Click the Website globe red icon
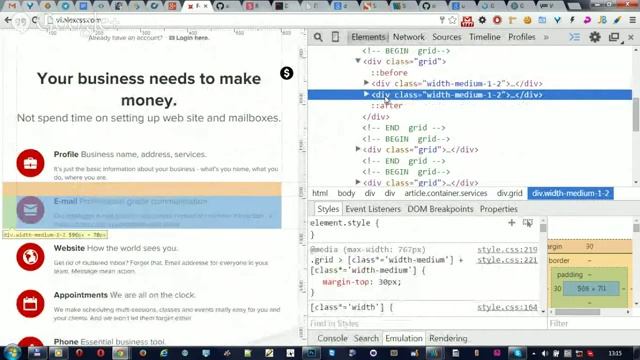Image resolution: width=640 pixels, height=360 pixels. tap(31, 257)
